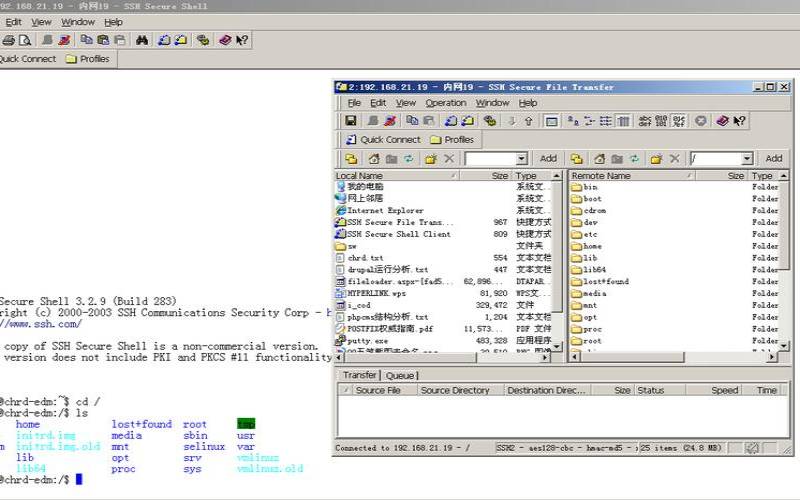This screenshot has height=500, width=800.
Task: Select lost+found folder in remote list
Action: (x=606, y=282)
